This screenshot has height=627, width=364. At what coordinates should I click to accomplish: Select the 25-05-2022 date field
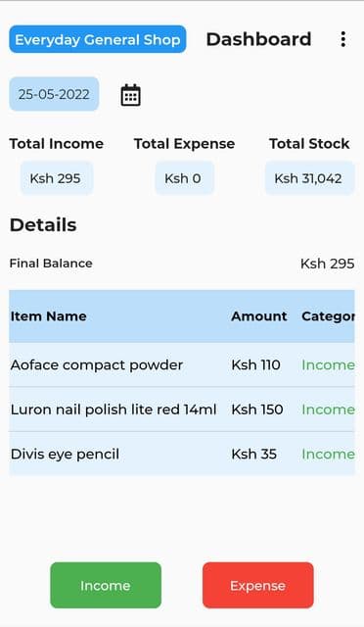(54, 94)
